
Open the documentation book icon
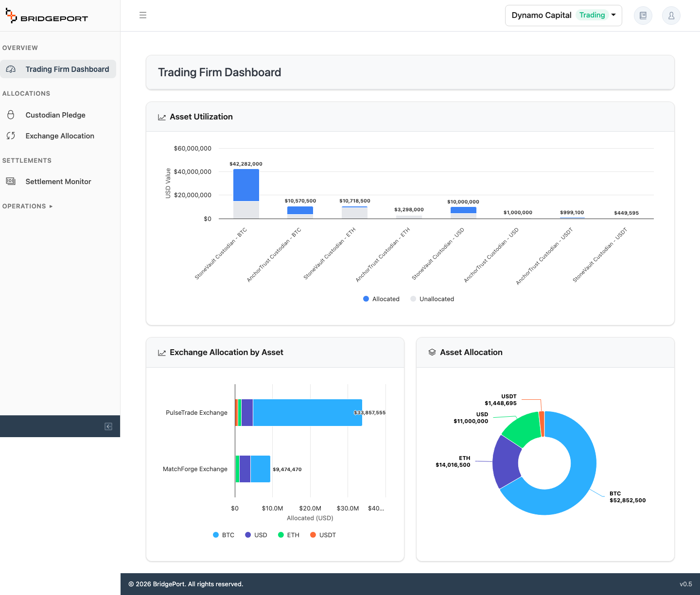[643, 16]
